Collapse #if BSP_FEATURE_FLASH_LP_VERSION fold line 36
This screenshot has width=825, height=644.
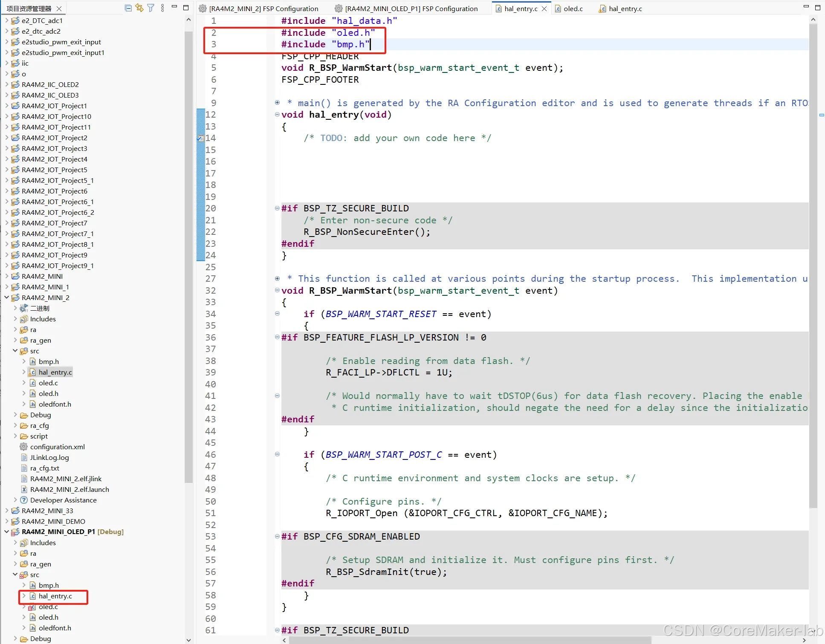tap(277, 337)
